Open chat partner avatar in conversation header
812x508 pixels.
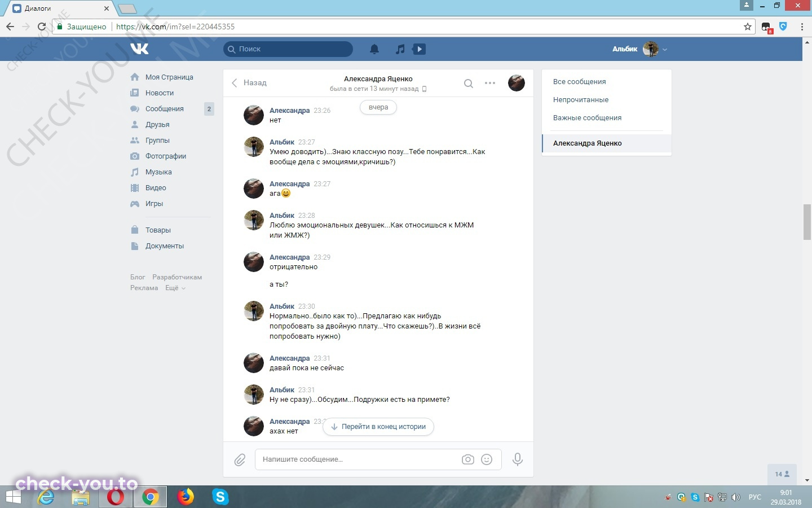[x=517, y=83]
